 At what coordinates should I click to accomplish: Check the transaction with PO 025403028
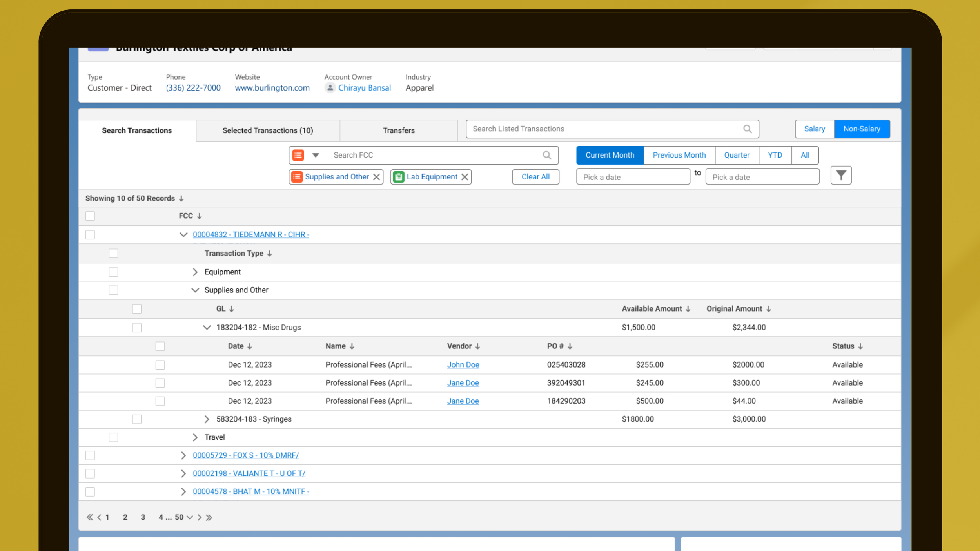pos(160,365)
